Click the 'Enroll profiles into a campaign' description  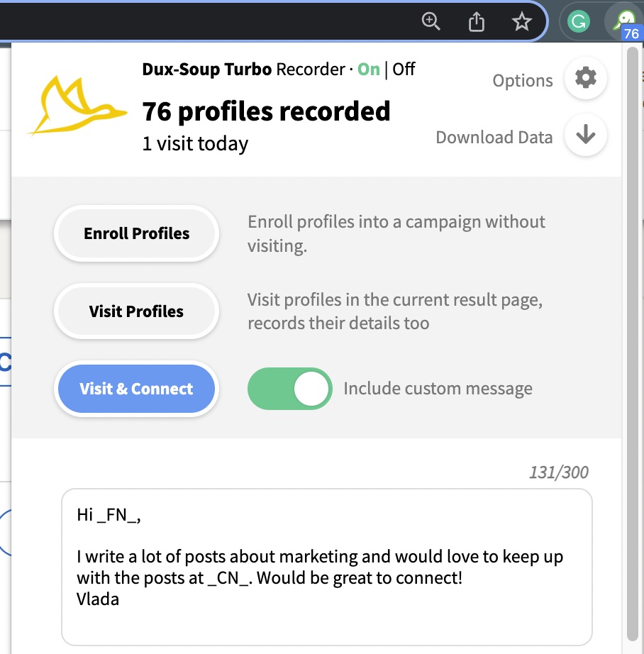(396, 233)
